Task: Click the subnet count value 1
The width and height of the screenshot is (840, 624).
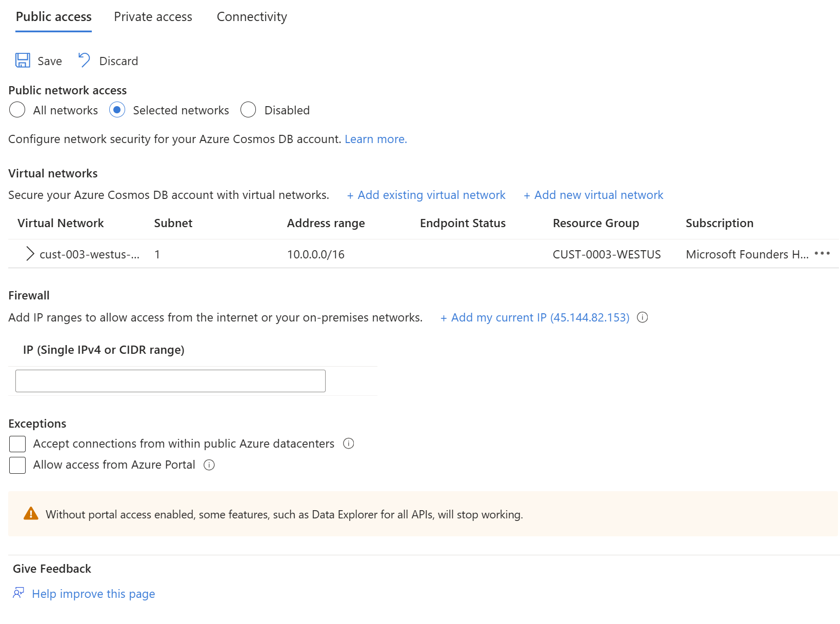Action: [x=157, y=254]
